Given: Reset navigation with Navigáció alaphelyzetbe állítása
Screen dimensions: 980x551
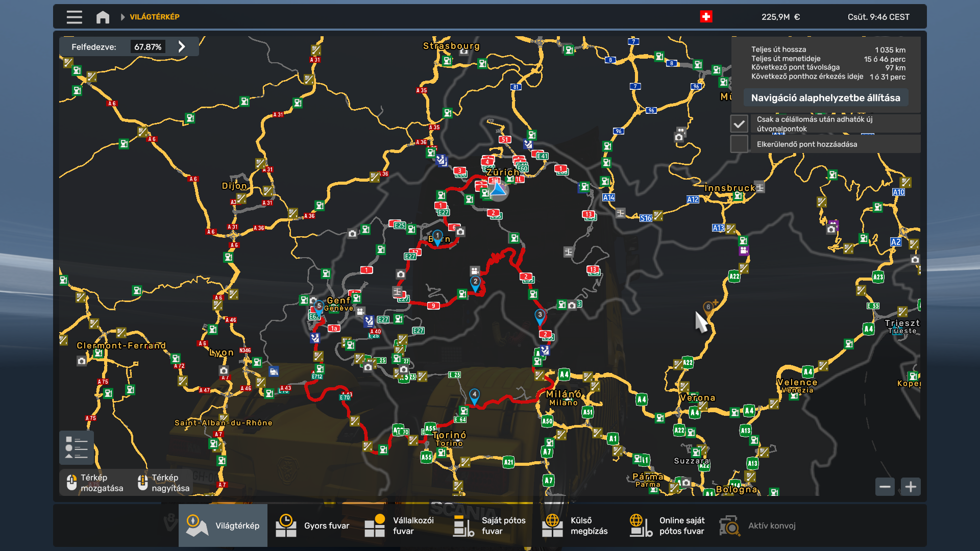Looking at the screenshot, I should [x=825, y=97].
